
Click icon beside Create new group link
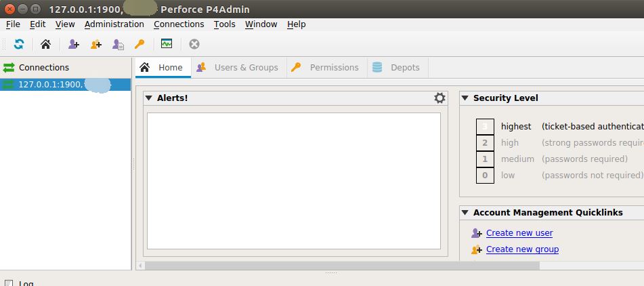[477, 249]
